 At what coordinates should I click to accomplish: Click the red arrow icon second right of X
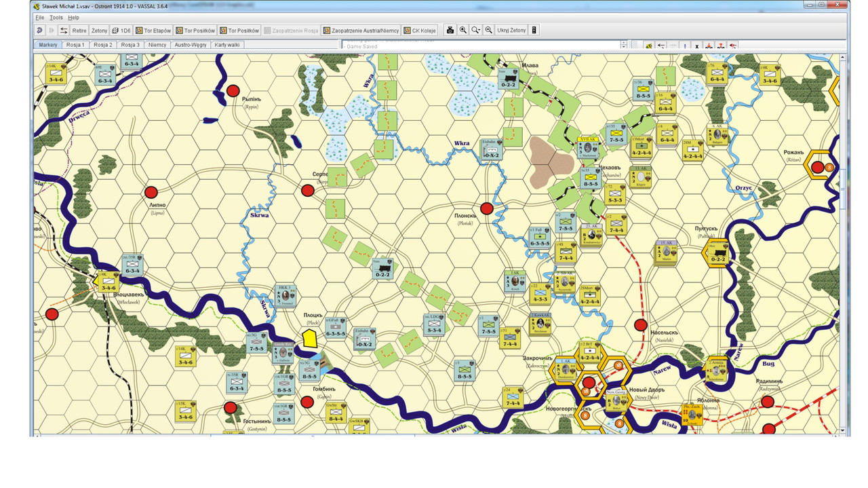point(721,45)
